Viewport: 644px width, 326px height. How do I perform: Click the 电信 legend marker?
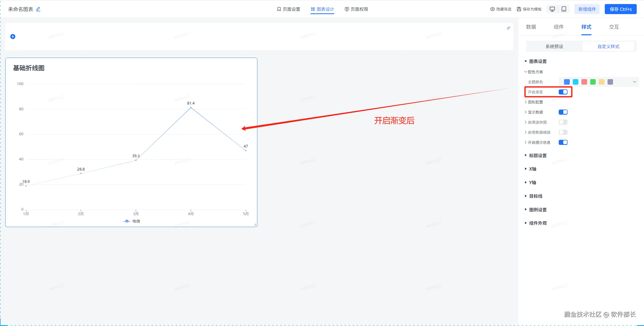click(x=127, y=221)
